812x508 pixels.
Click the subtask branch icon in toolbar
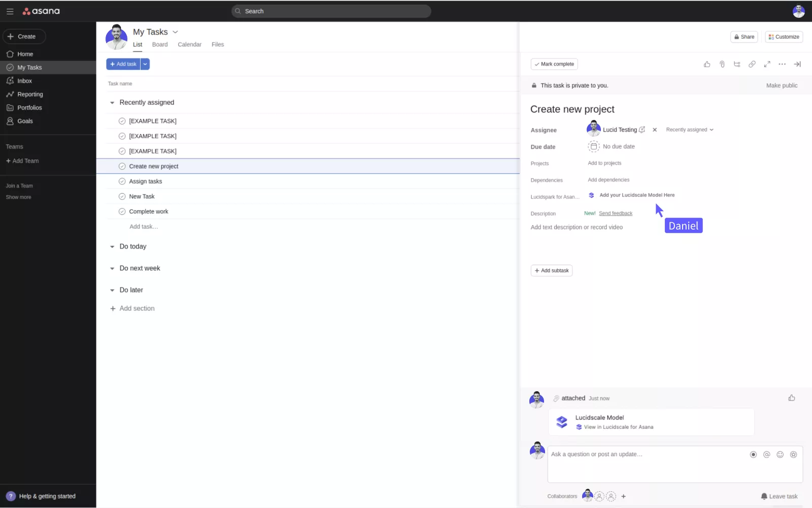coord(737,64)
